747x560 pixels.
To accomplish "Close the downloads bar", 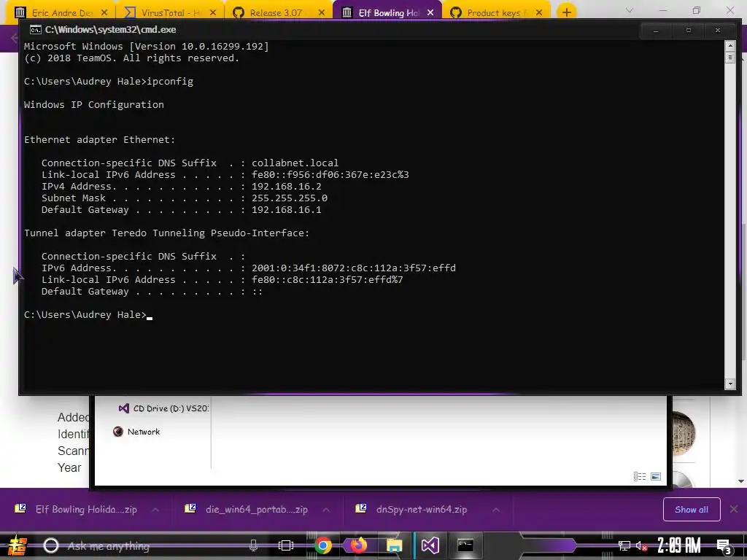I will click(x=734, y=510).
